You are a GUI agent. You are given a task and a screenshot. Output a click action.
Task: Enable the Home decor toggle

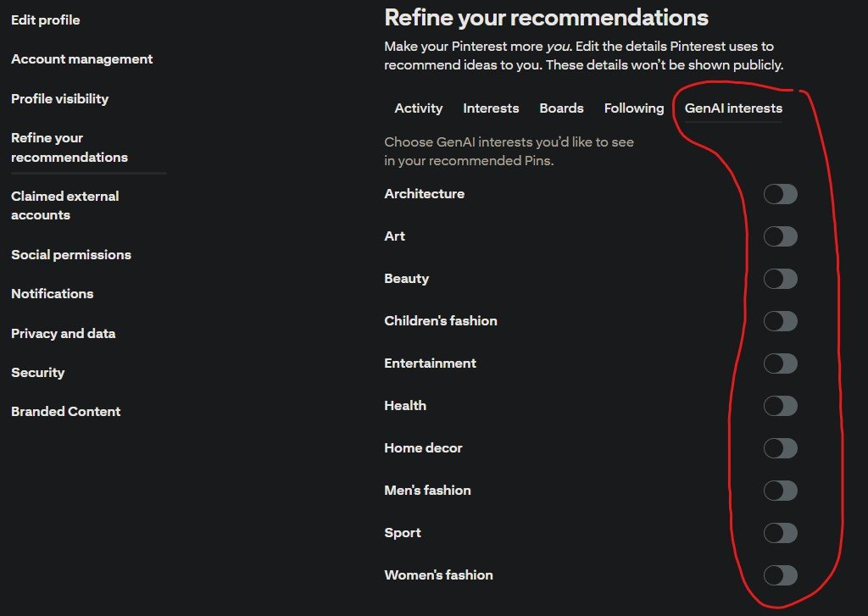click(x=780, y=448)
